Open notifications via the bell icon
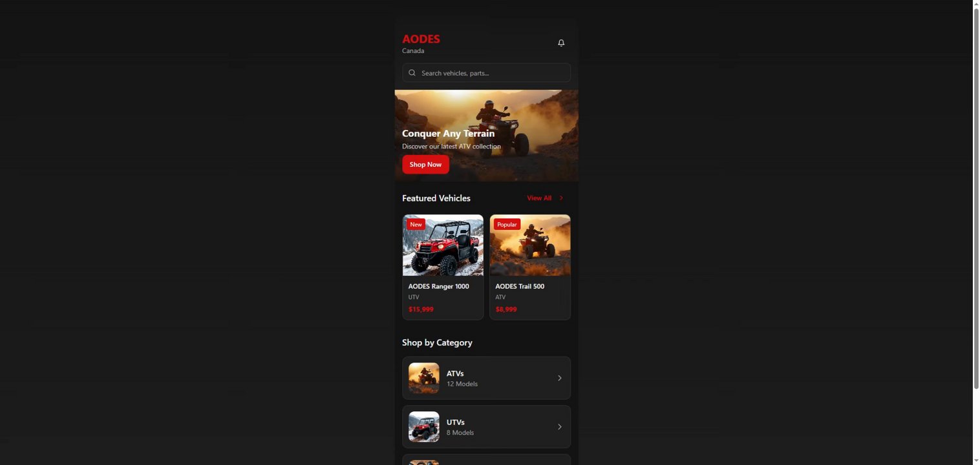Screen dimensions: 980x465 pos(561,43)
